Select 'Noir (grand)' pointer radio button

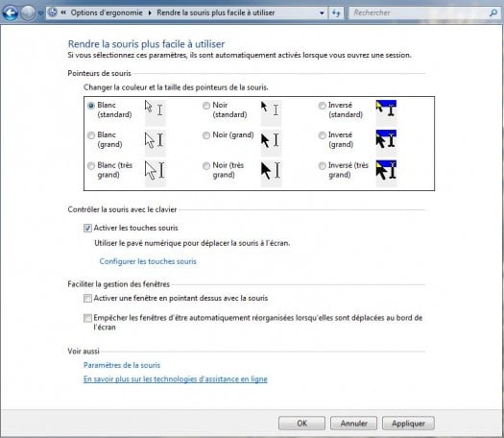point(206,135)
